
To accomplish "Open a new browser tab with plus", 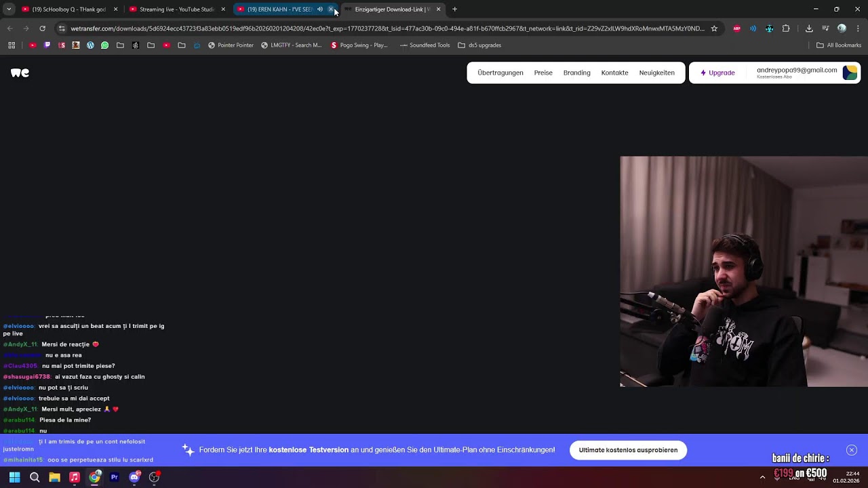I will 454,9.
